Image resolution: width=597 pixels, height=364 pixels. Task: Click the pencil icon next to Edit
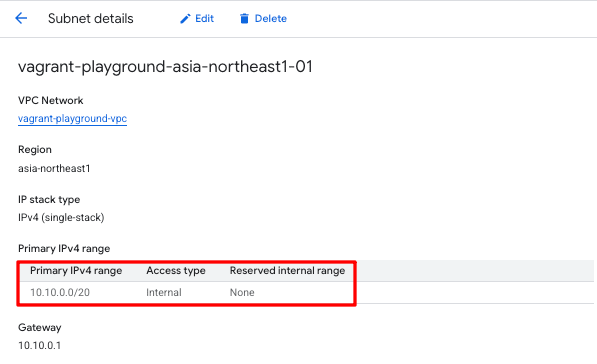tap(185, 19)
